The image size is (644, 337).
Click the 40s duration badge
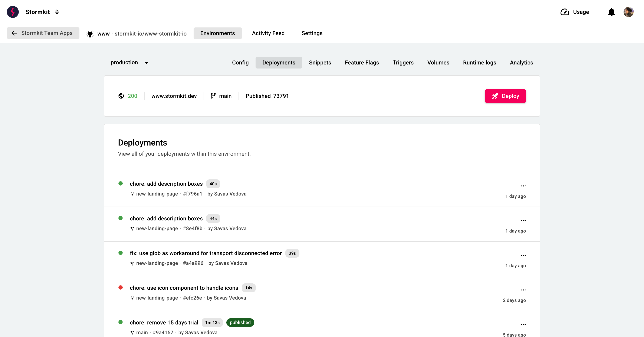(x=213, y=184)
